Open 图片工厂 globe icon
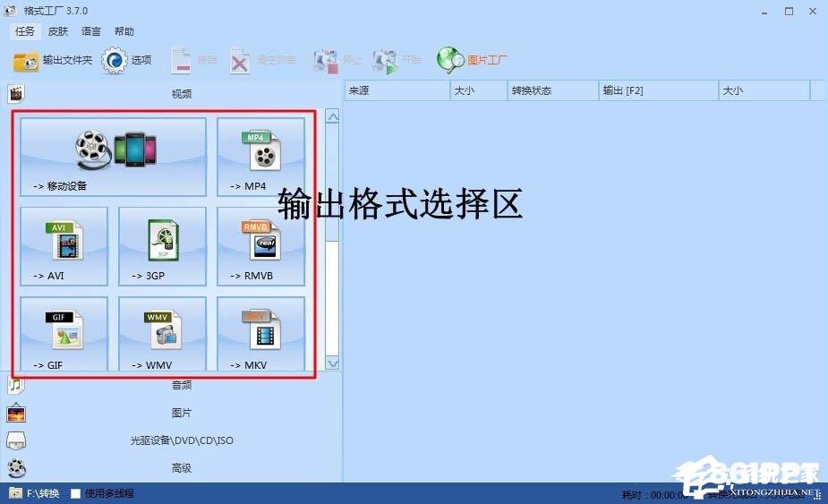The width and height of the screenshot is (828, 504). point(450,60)
